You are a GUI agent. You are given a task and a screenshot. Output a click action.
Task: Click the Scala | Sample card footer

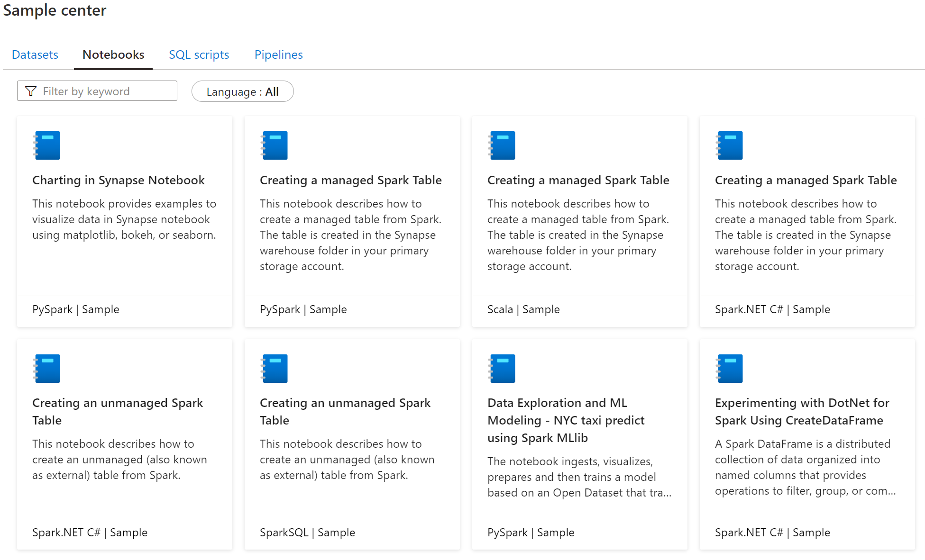523,309
